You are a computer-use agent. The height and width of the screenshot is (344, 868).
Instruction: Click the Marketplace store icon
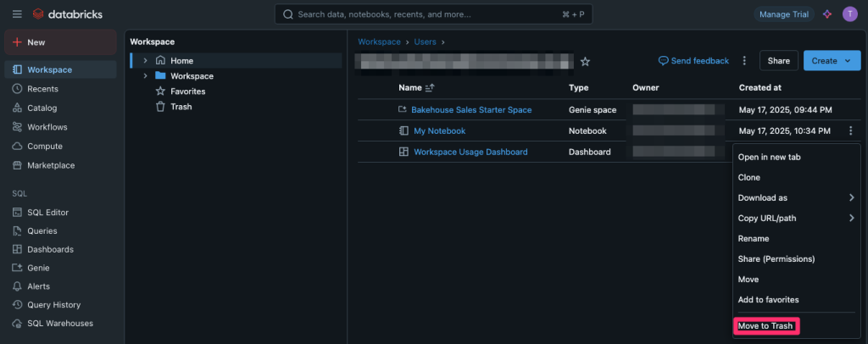[17, 165]
